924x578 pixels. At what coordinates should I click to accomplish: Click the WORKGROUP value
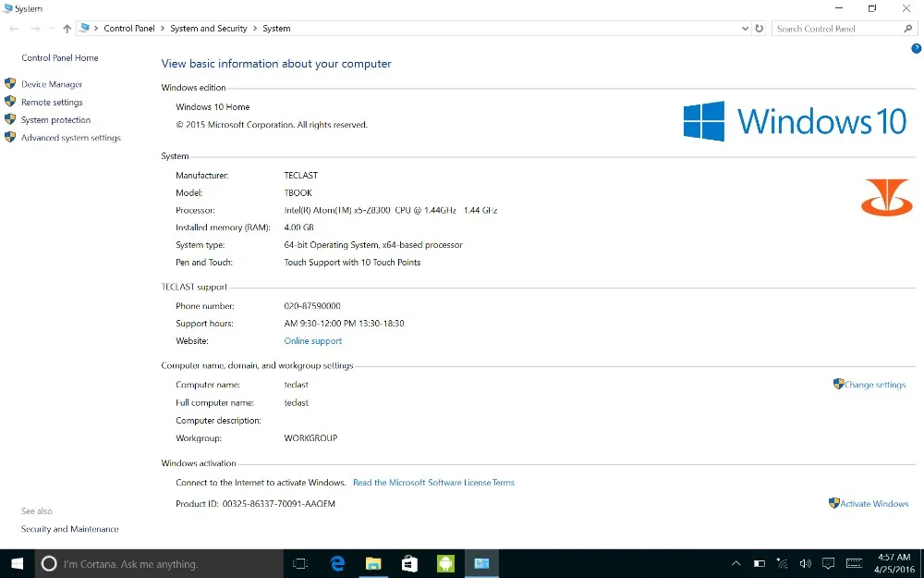tap(310, 438)
